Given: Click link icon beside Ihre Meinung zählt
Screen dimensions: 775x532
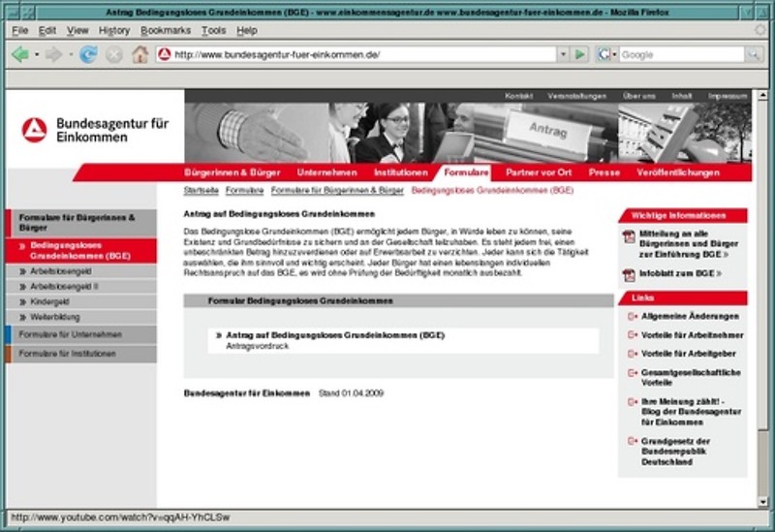Looking at the screenshot, I should pos(633,402).
